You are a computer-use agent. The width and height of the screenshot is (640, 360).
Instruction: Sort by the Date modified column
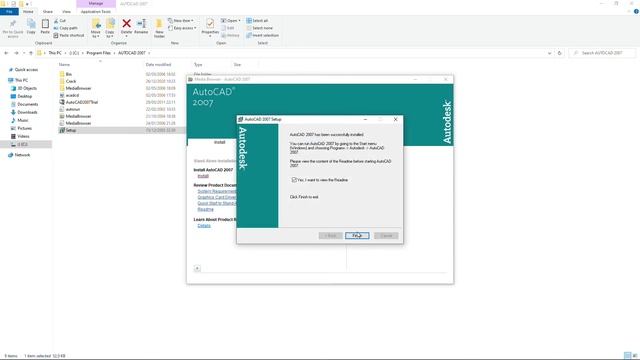(x=158, y=64)
